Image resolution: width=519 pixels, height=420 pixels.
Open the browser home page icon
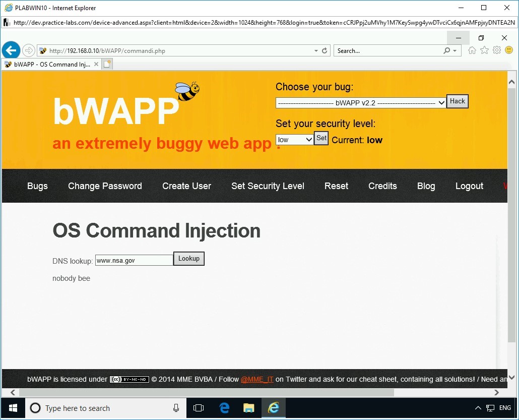pos(472,50)
